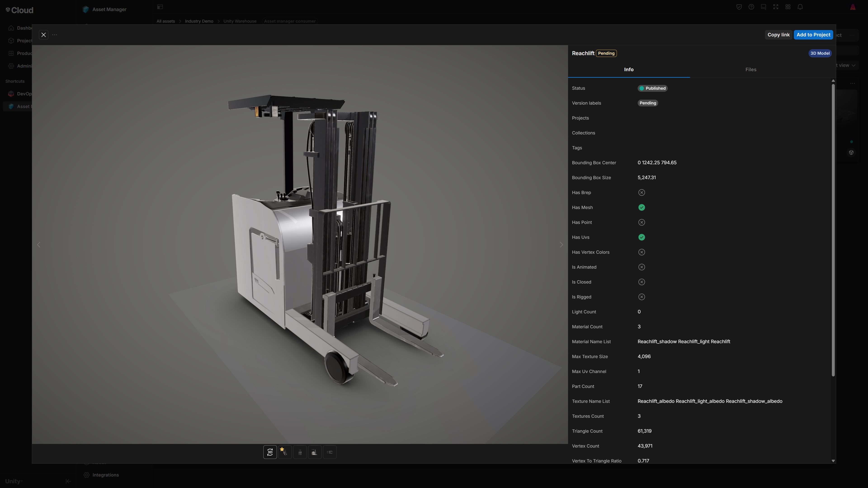Switch to the Files tab
Viewport: 868px width, 488px height.
[x=750, y=69]
